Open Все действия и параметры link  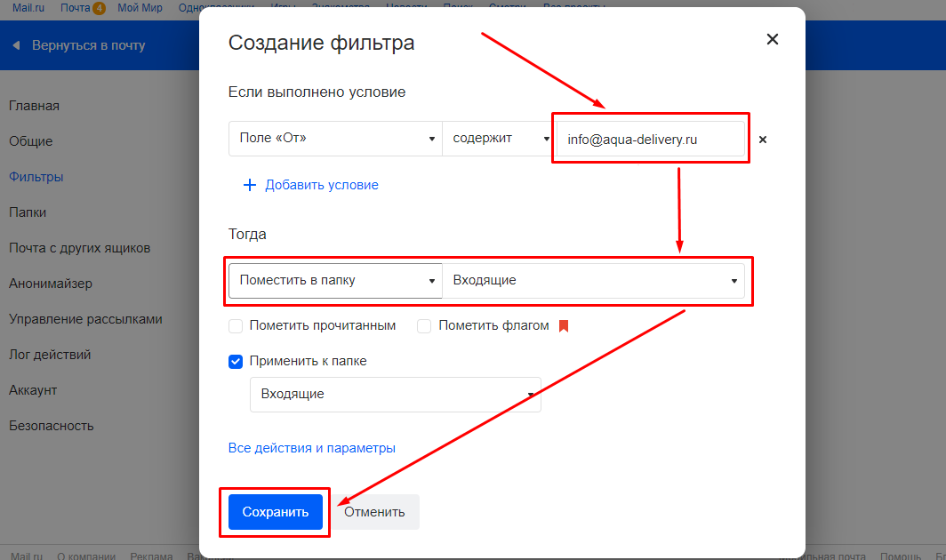click(x=311, y=448)
